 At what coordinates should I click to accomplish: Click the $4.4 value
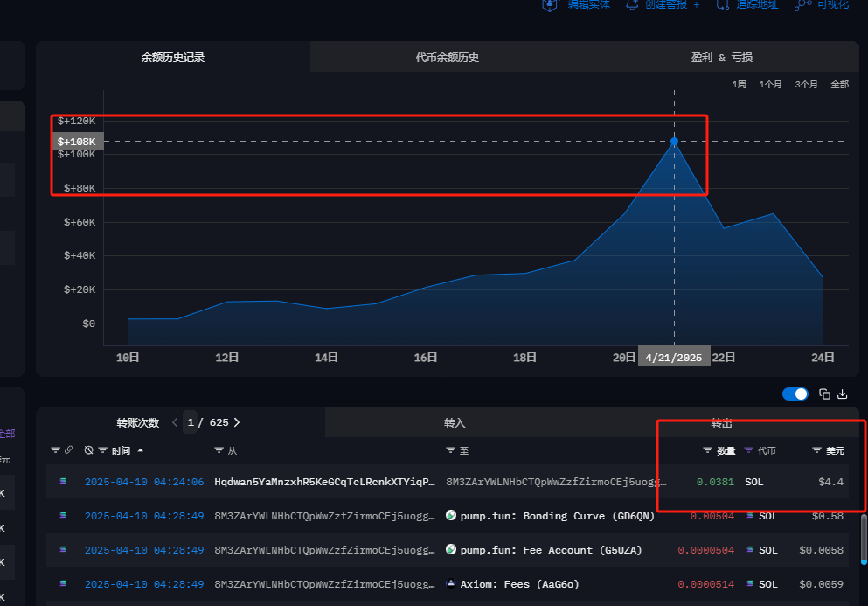(x=831, y=482)
